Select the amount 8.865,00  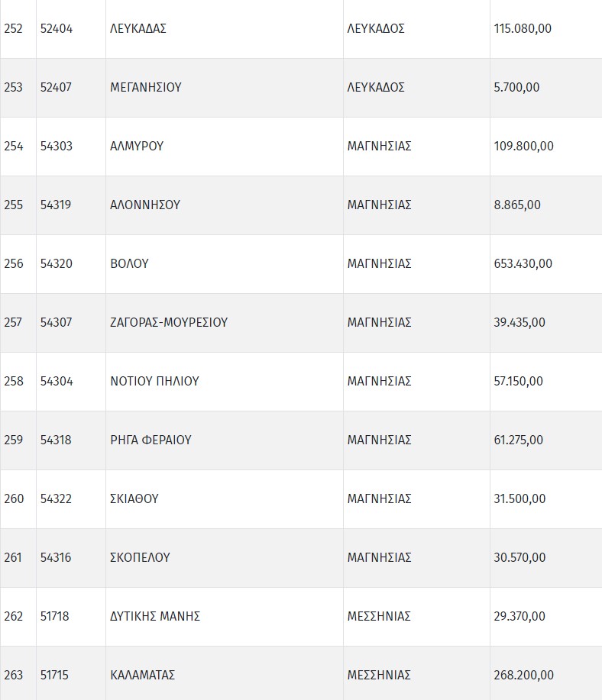(517, 205)
